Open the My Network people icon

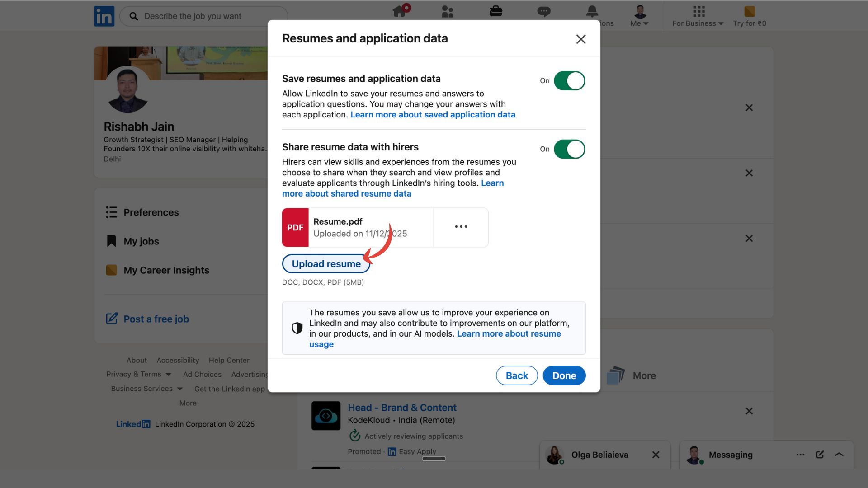click(x=448, y=11)
